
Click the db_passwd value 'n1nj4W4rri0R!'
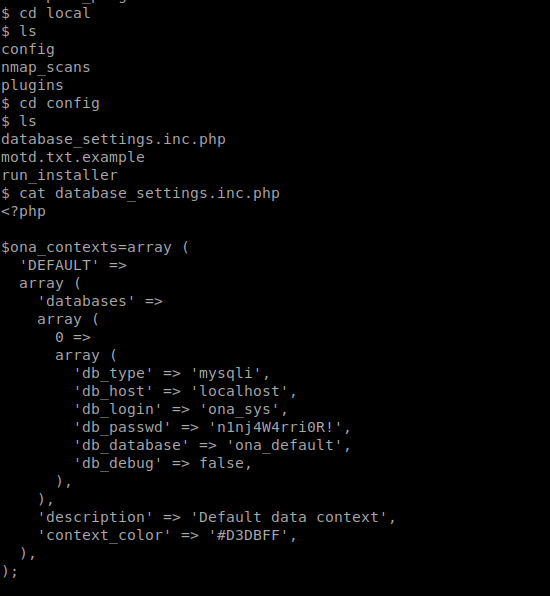tap(276, 427)
